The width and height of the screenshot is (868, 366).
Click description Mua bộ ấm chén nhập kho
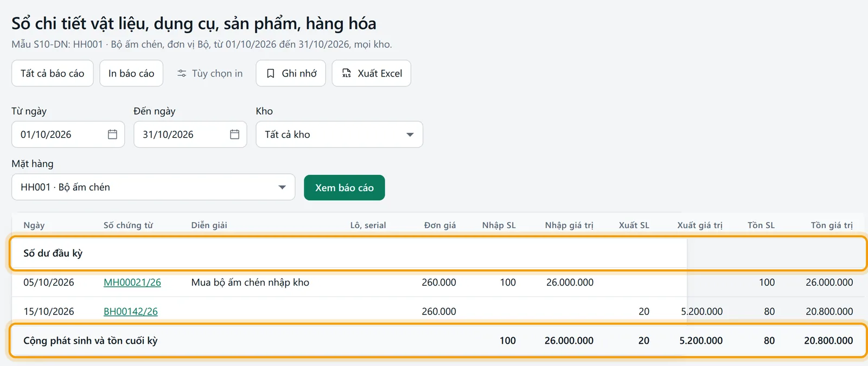250,282
